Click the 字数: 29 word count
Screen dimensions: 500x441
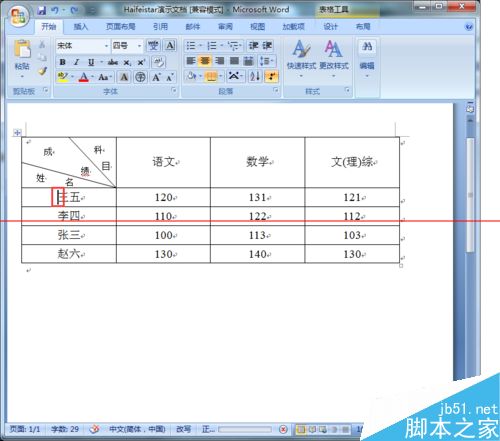pyautogui.click(x=65, y=429)
